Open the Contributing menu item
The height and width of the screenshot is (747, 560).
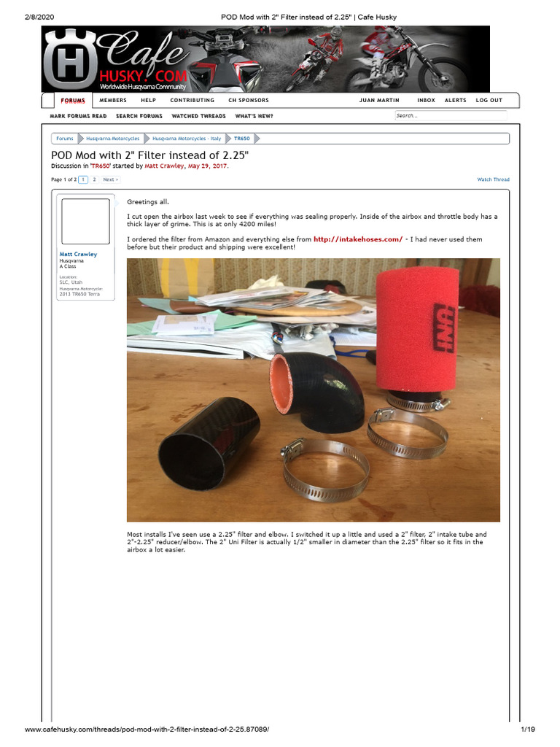pyautogui.click(x=192, y=101)
